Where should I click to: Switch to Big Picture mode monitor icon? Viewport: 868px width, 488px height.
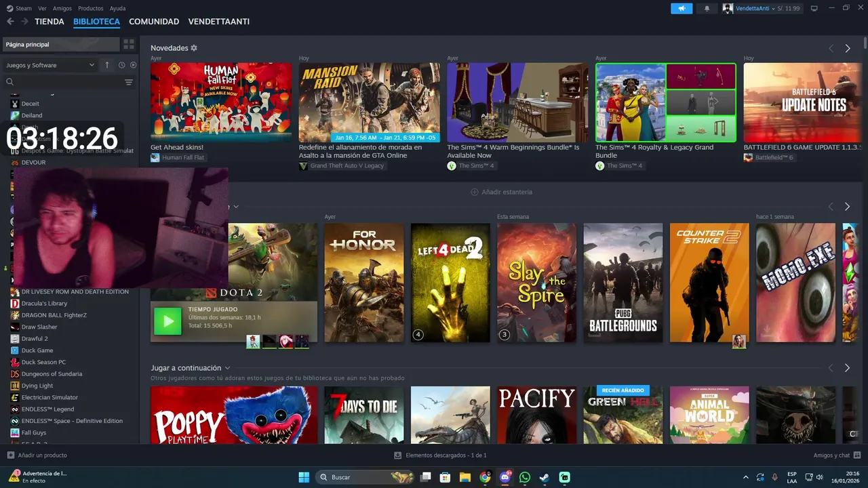[x=814, y=8]
